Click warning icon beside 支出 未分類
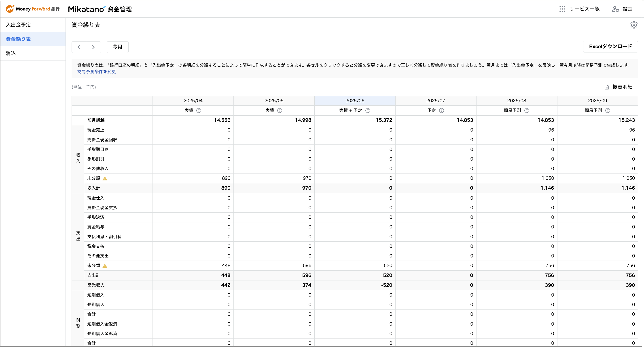This screenshot has width=644, height=347. pos(105,266)
